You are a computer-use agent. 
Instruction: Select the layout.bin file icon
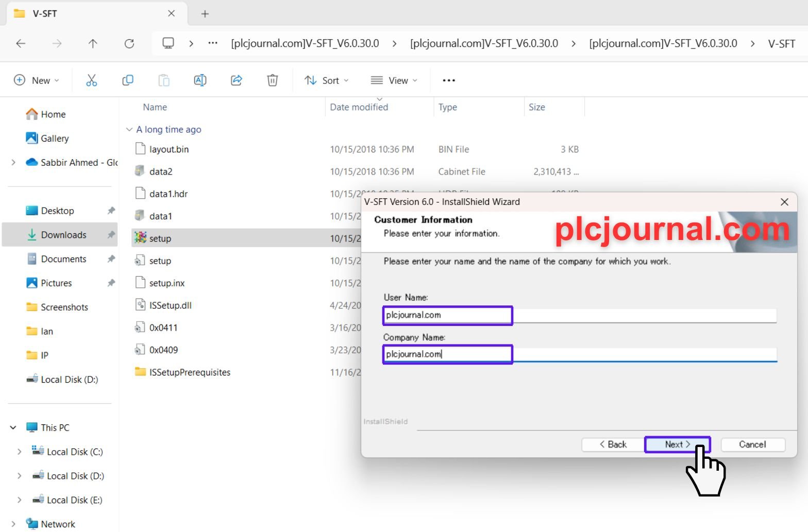pos(140,149)
